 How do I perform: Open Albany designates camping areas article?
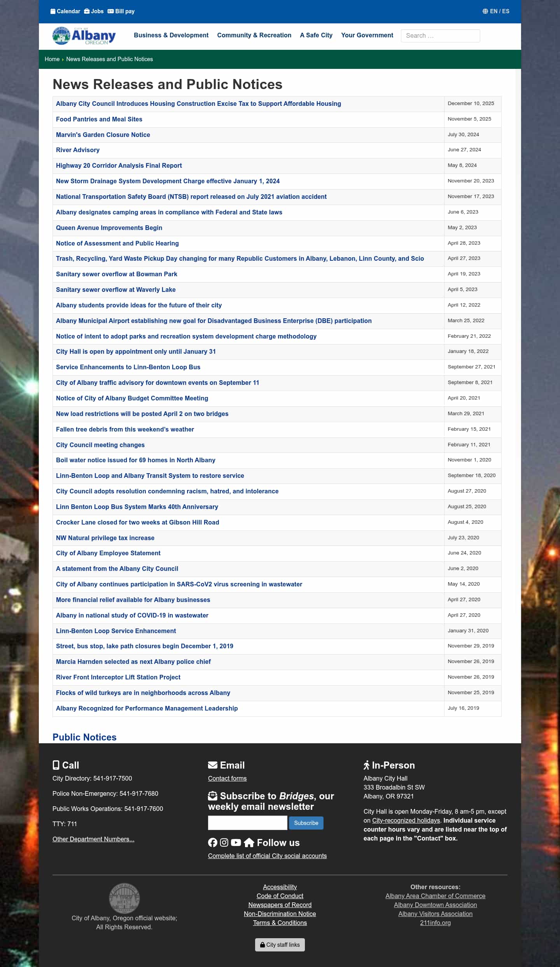pyautogui.click(x=169, y=212)
